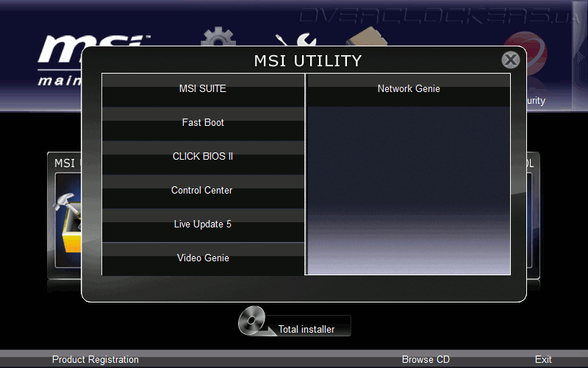Image resolution: width=588 pixels, height=368 pixels.
Task: Click the tan folder icon in top bar
Action: [367, 37]
